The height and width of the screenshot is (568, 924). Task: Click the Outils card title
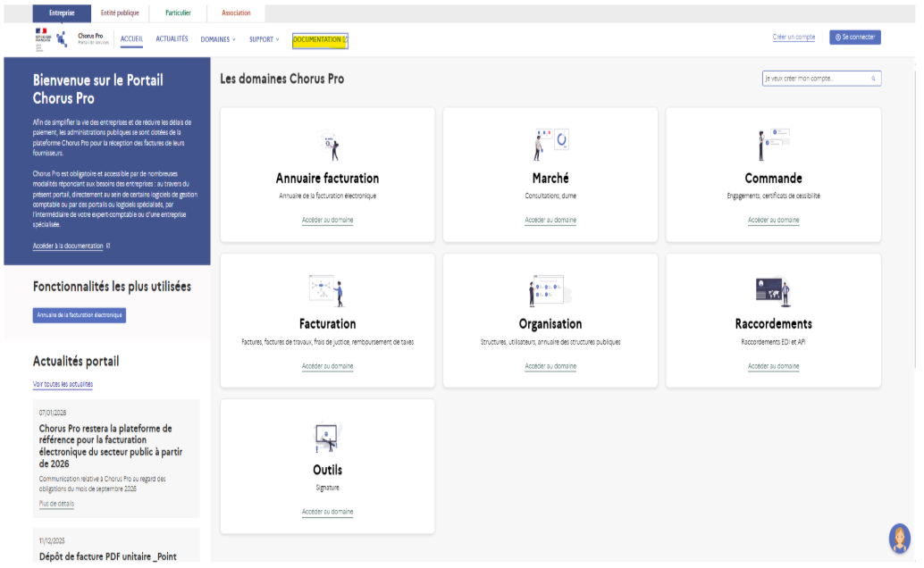pyautogui.click(x=328, y=470)
